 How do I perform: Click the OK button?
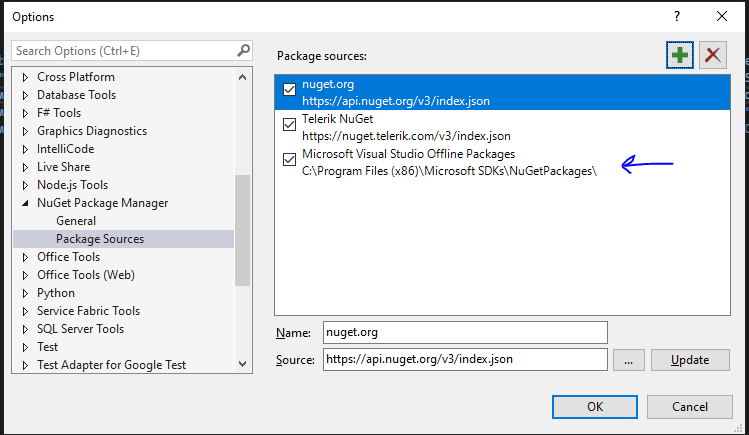595,406
